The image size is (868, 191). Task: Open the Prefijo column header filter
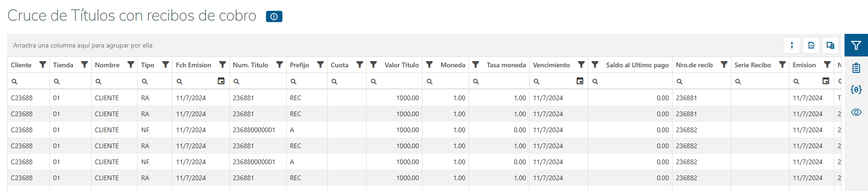tap(320, 64)
